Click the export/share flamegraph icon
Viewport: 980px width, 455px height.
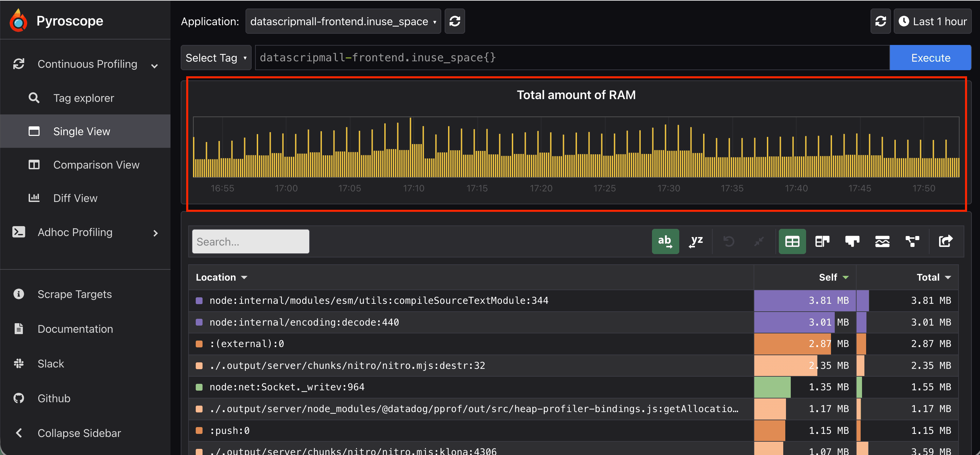(x=946, y=241)
